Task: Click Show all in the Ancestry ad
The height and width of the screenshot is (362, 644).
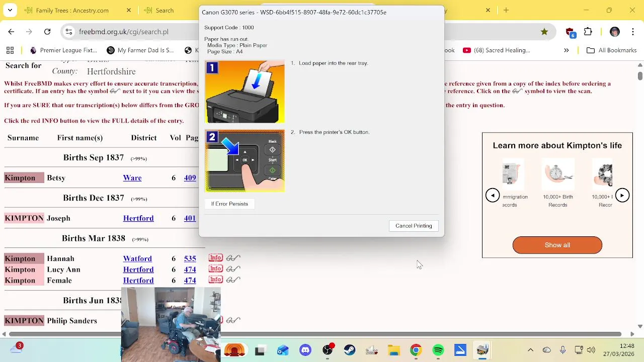Action: point(557,245)
